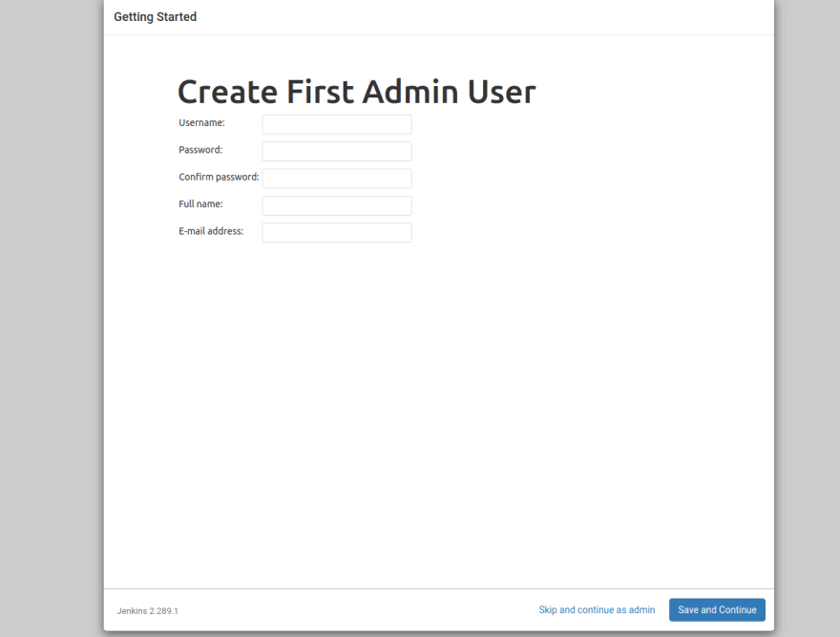840x637 pixels.
Task: Select the Confirm password field
Action: [337, 179]
